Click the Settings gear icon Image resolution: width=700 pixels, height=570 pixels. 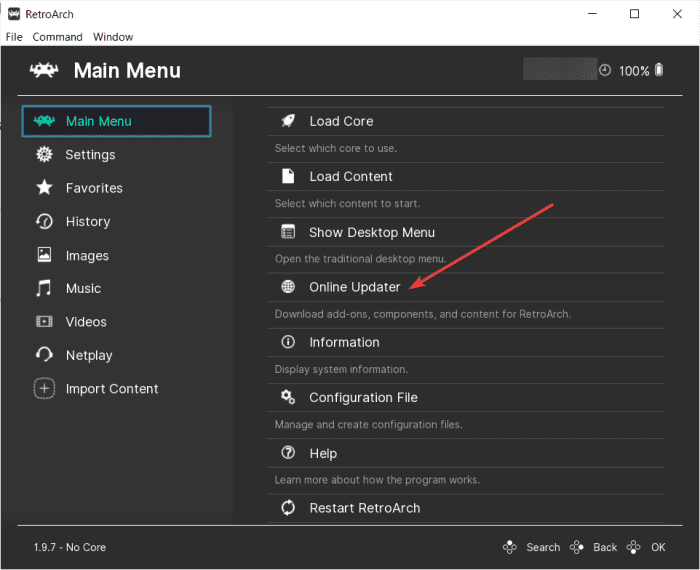pos(44,154)
